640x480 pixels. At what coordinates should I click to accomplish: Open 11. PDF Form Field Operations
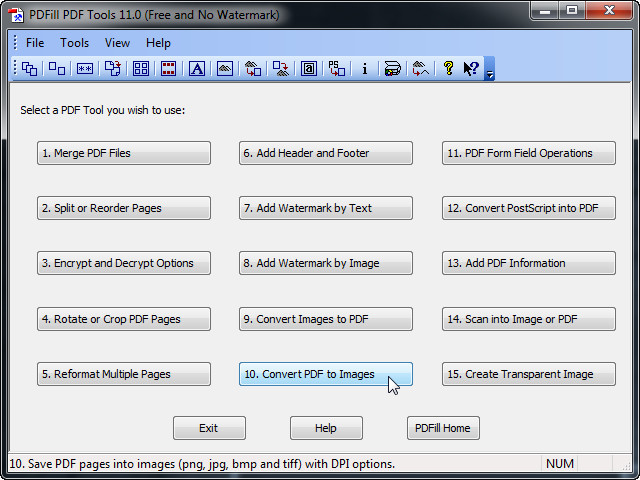[529, 153]
